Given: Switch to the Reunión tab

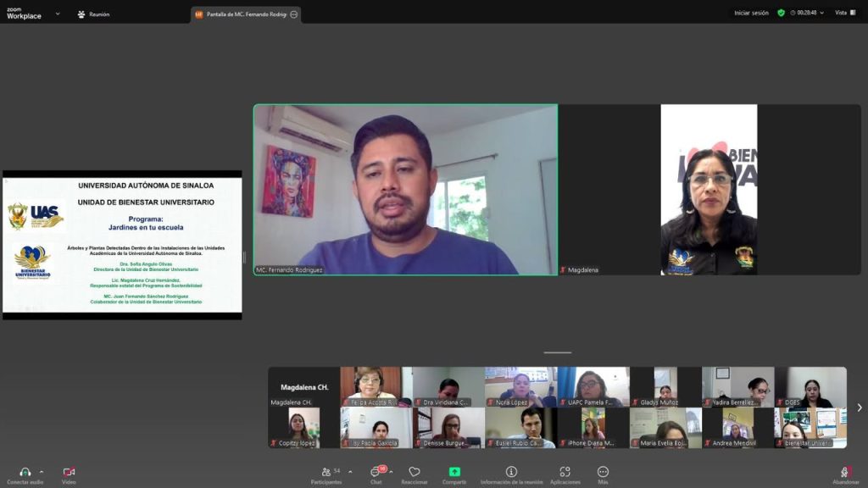Looking at the screenshot, I should click(93, 14).
